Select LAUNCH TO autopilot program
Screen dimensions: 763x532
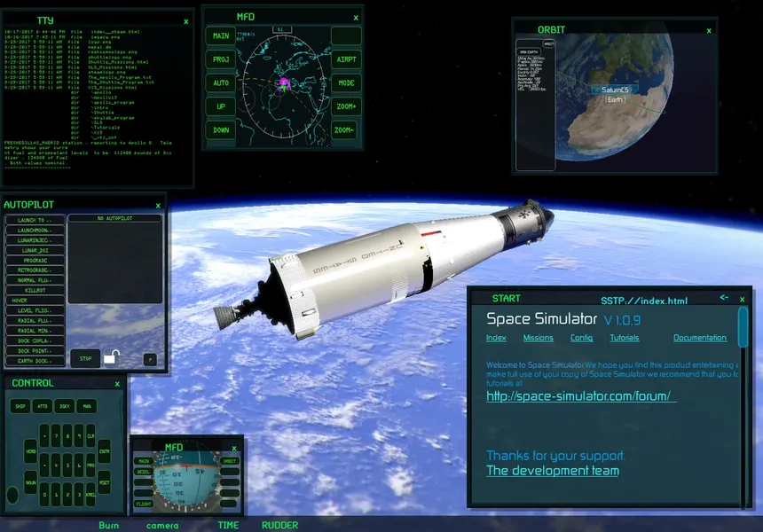pyautogui.click(x=35, y=220)
